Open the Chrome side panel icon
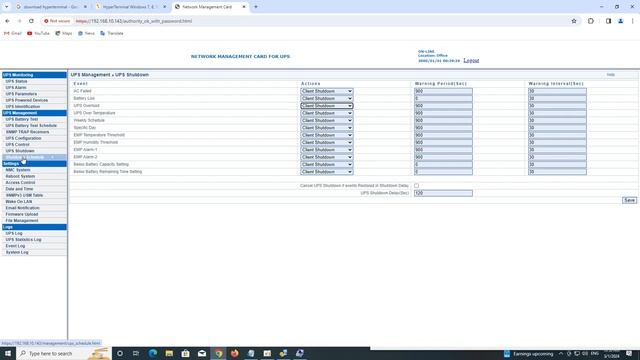Viewport: 640px width, 360px height. [x=608, y=21]
